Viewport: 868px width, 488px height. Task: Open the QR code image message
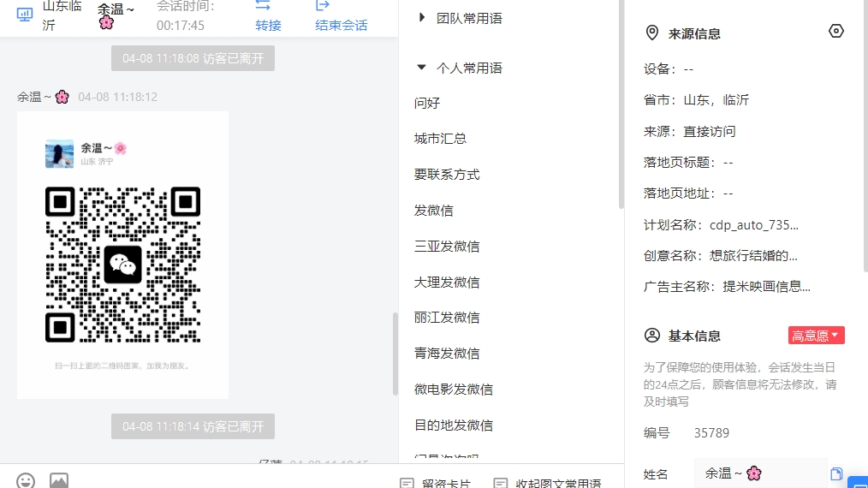pos(123,255)
